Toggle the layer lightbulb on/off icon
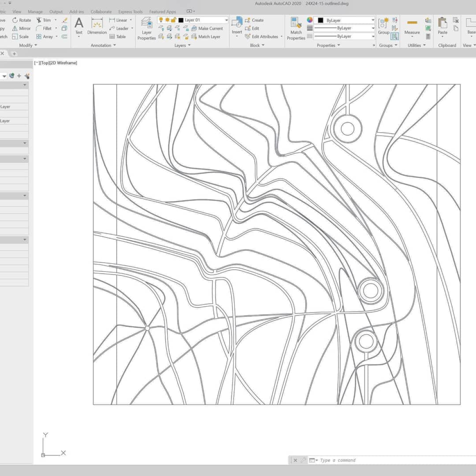Screen dimensions: 476x476 [161, 20]
